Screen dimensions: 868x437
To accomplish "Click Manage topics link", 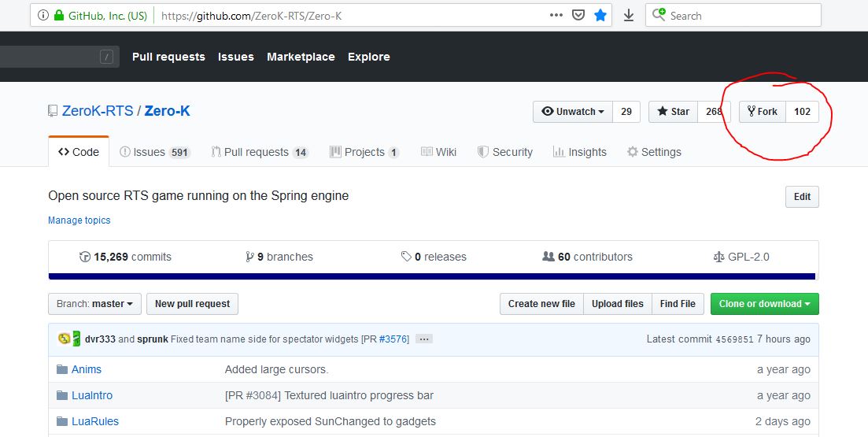I will coord(79,220).
